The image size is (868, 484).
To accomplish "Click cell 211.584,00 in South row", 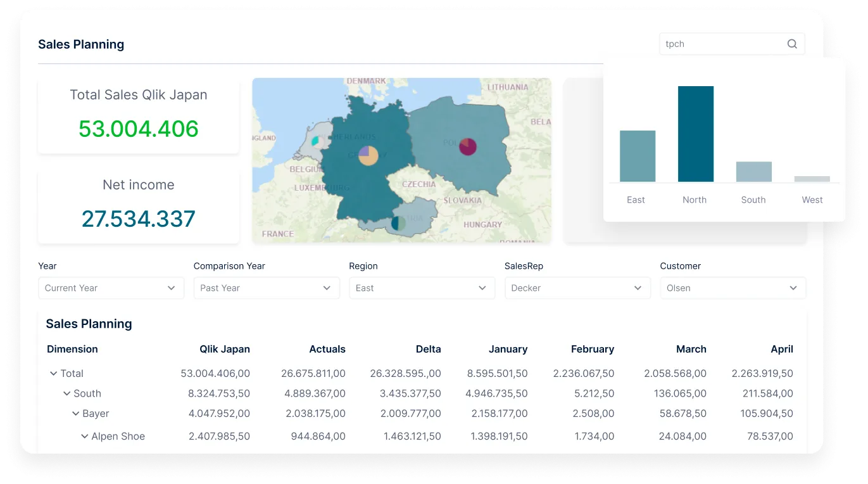I will point(768,393).
